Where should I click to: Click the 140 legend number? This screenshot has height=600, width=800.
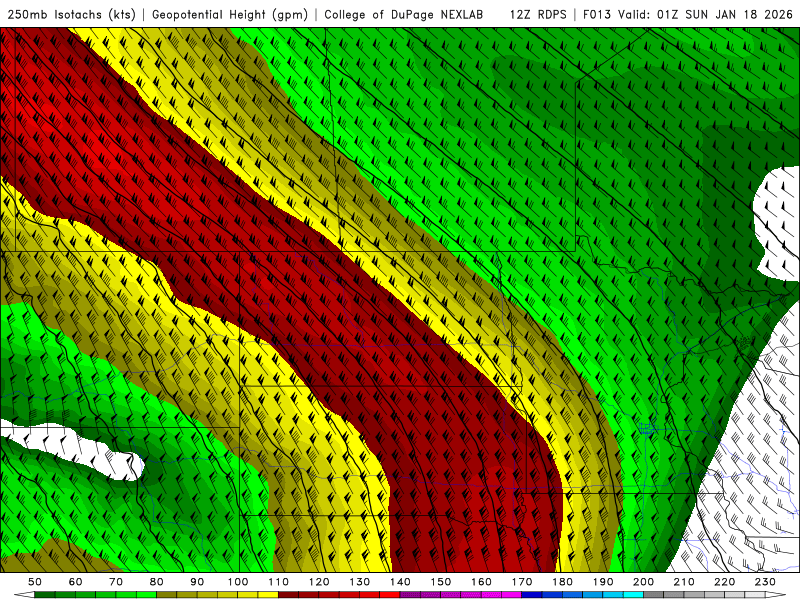point(400,582)
